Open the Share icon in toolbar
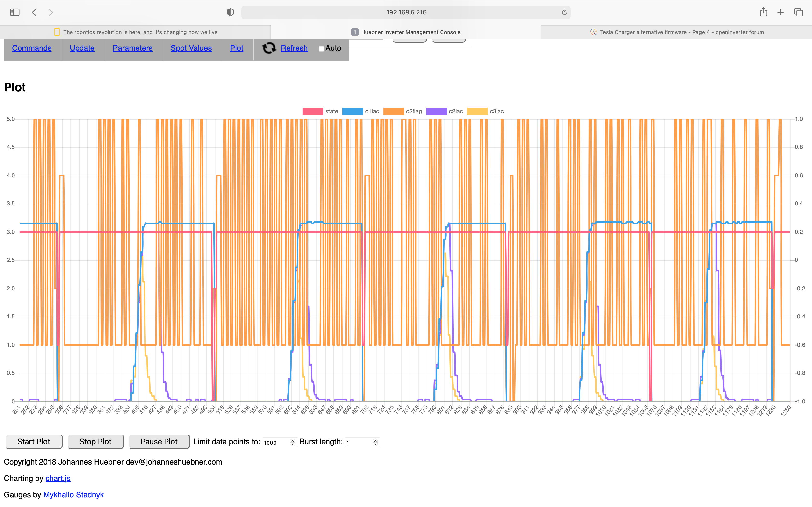 [x=763, y=12]
